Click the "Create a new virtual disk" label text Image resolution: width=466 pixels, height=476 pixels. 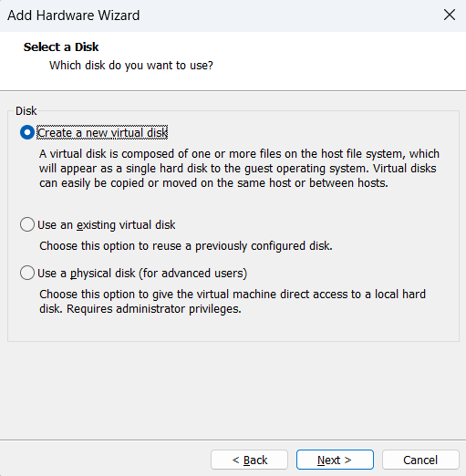[102, 132]
